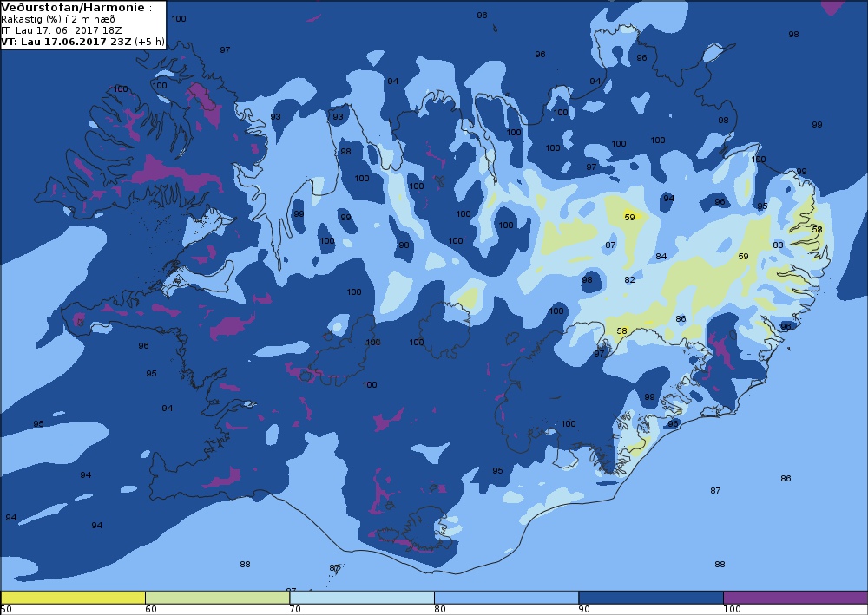
Task: Click the 70 label on the color scale
Action: click(295, 610)
